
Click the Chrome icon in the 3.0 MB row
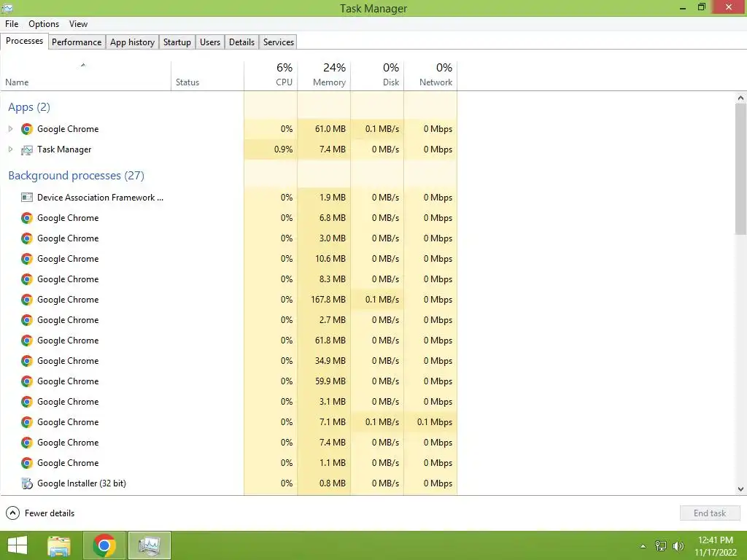(27, 238)
